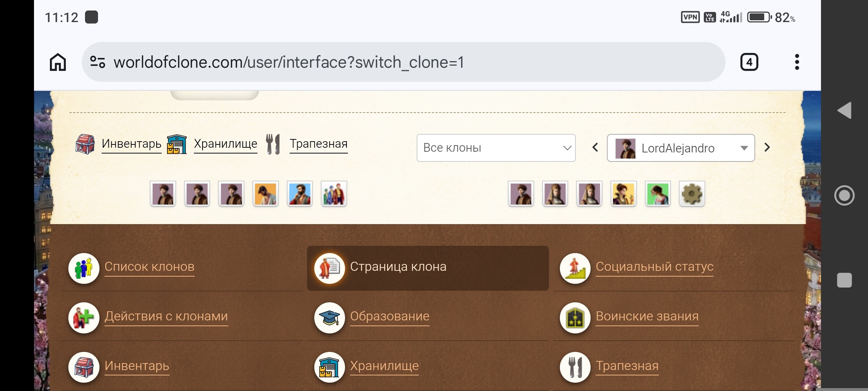
Task: Follow the top Хранилище link
Action: click(x=225, y=144)
